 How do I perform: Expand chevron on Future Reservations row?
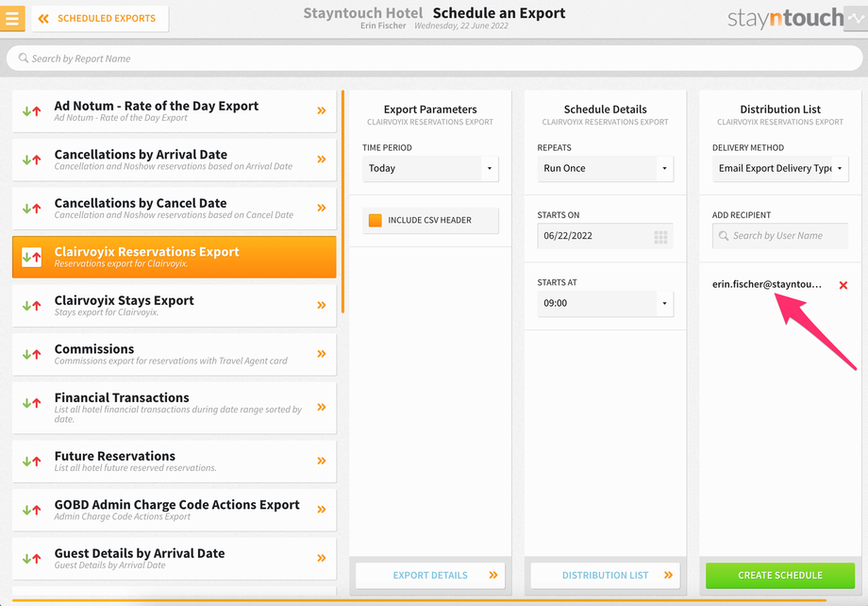click(x=322, y=461)
